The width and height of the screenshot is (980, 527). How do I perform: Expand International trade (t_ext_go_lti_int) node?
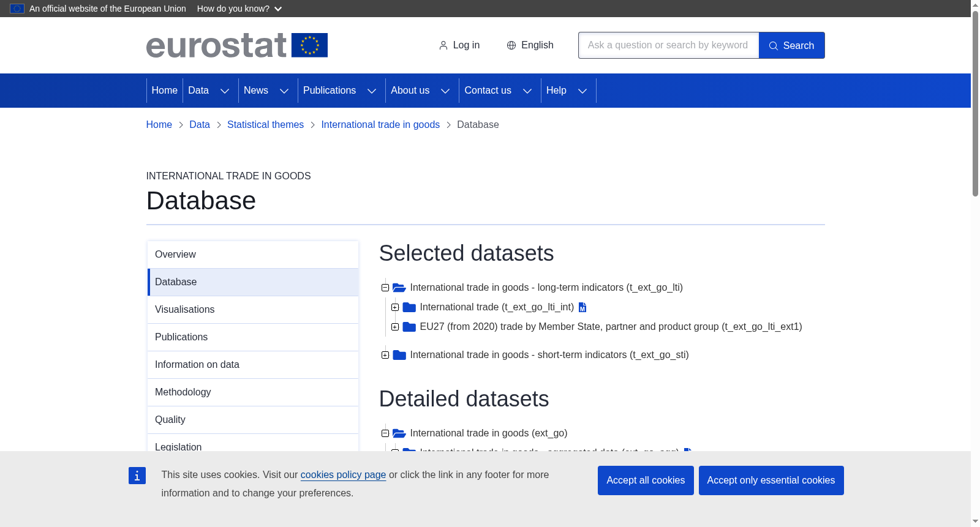[395, 307]
